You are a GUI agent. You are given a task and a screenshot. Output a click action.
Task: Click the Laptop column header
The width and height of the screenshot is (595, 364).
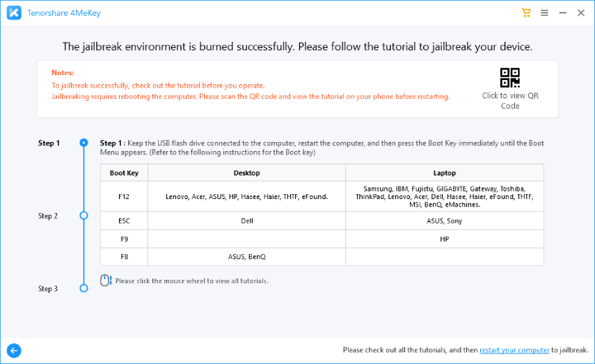pyautogui.click(x=445, y=173)
